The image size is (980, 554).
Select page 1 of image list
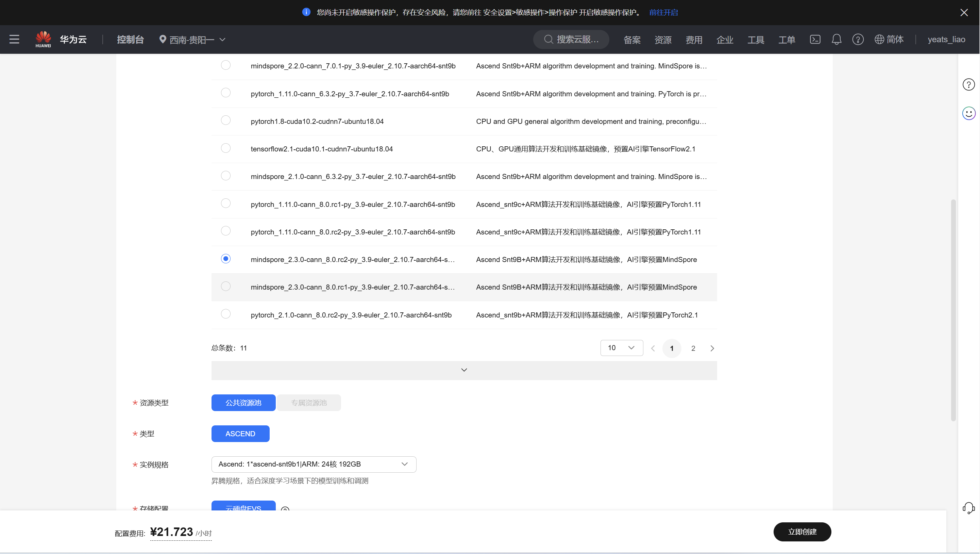[672, 348]
